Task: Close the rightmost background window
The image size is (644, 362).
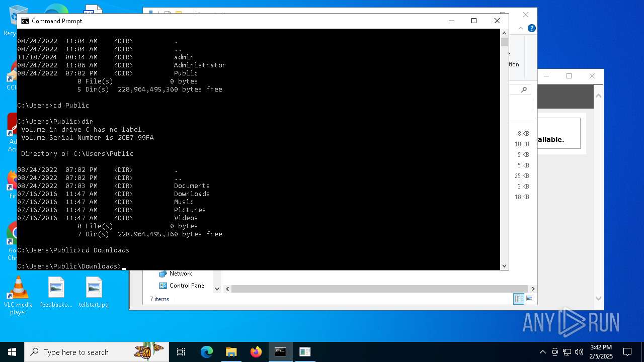Action: tap(592, 76)
